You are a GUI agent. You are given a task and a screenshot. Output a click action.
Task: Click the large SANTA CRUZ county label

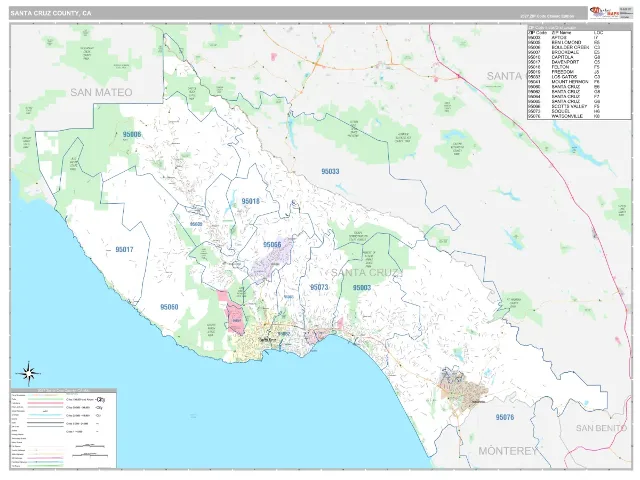click(x=366, y=272)
